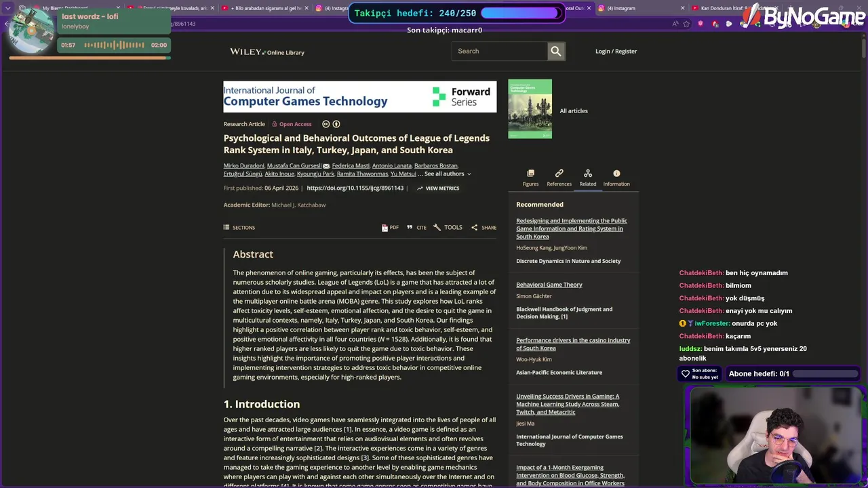Go to the Wiley Online Library home logo
The width and height of the screenshot is (868, 488).
(x=267, y=52)
